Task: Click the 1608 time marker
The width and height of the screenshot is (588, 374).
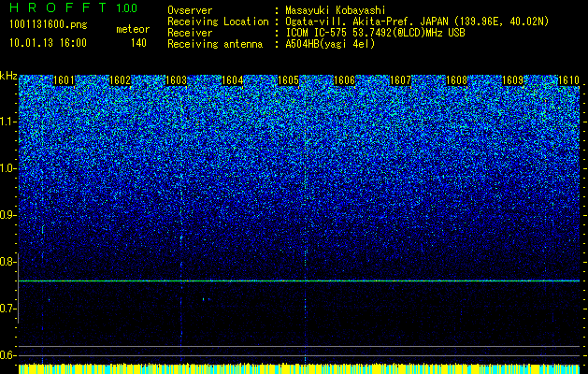Action: pos(456,80)
